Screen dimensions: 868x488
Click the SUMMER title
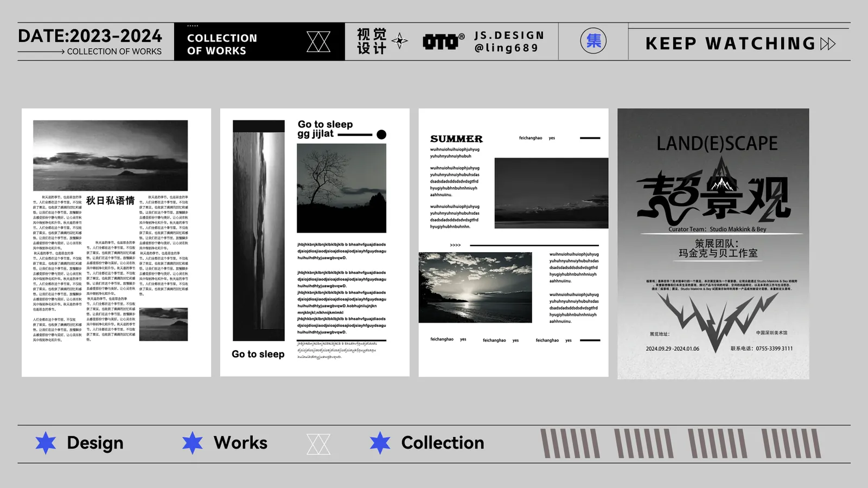(x=456, y=139)
